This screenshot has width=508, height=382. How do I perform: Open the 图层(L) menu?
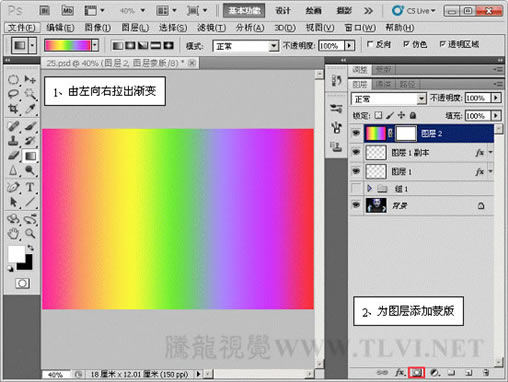click(x=135, y=27)
